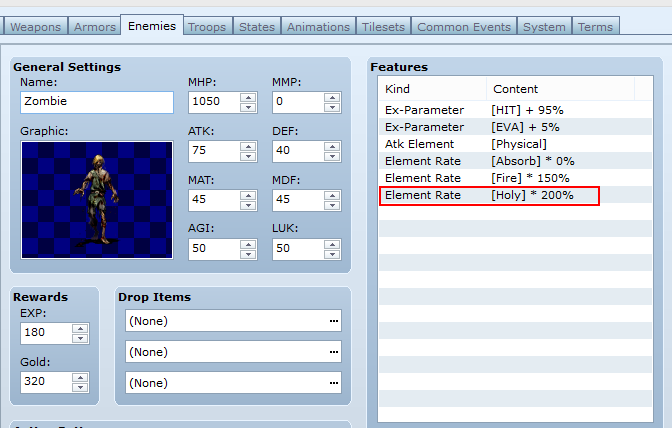Decrease Gold with the down arrow
The image size is (672, 428).
80,387
